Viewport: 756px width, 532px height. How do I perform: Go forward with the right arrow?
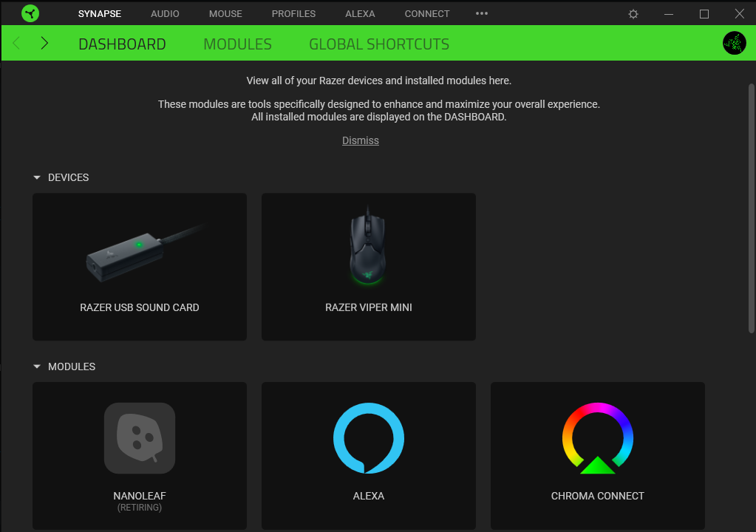[x=44, y=44]
